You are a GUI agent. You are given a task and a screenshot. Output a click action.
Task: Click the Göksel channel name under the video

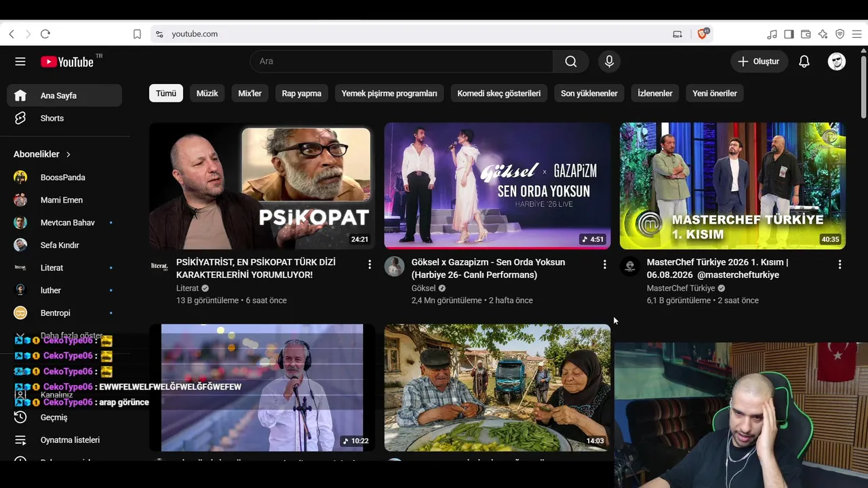(424, 288)
